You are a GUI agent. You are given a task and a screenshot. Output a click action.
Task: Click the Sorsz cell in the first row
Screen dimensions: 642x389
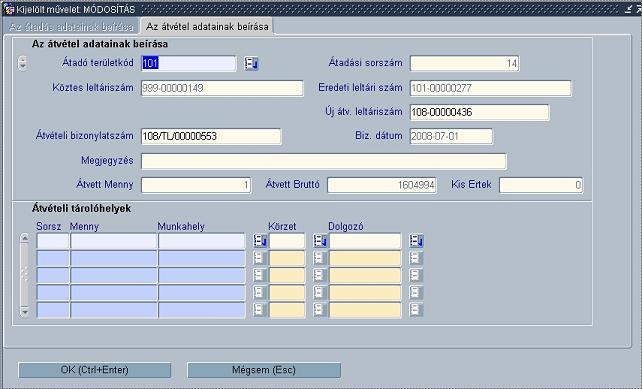click(53, 241)
